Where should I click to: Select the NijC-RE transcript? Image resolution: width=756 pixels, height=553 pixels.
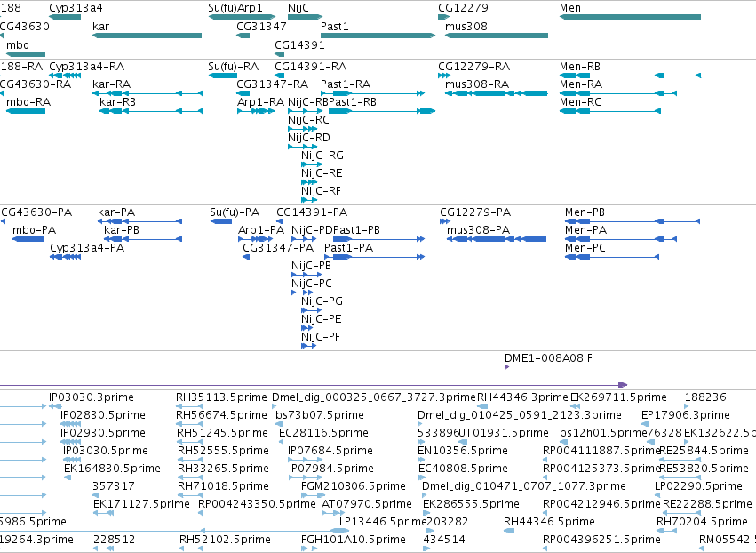pyautogui.click(x=309, y=182)
